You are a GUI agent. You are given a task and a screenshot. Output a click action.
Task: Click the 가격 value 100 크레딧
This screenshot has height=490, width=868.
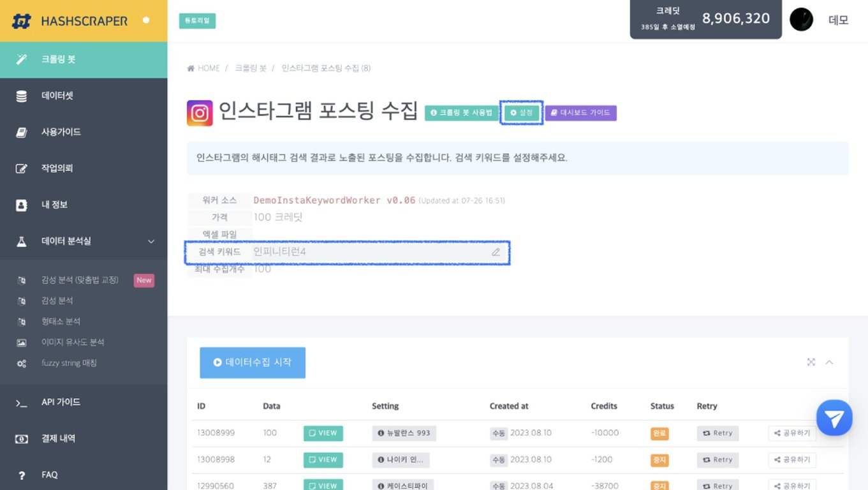point(277,217)
